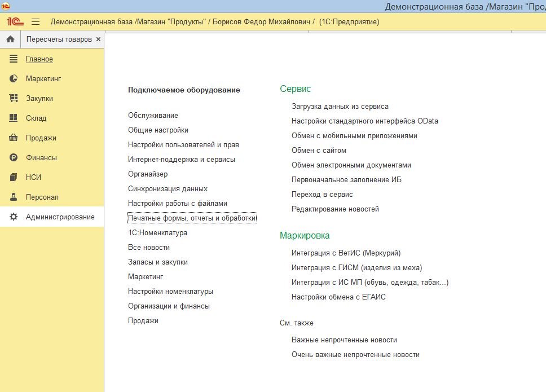Open Обмен с мобильными приложениями

click(354, 135)
